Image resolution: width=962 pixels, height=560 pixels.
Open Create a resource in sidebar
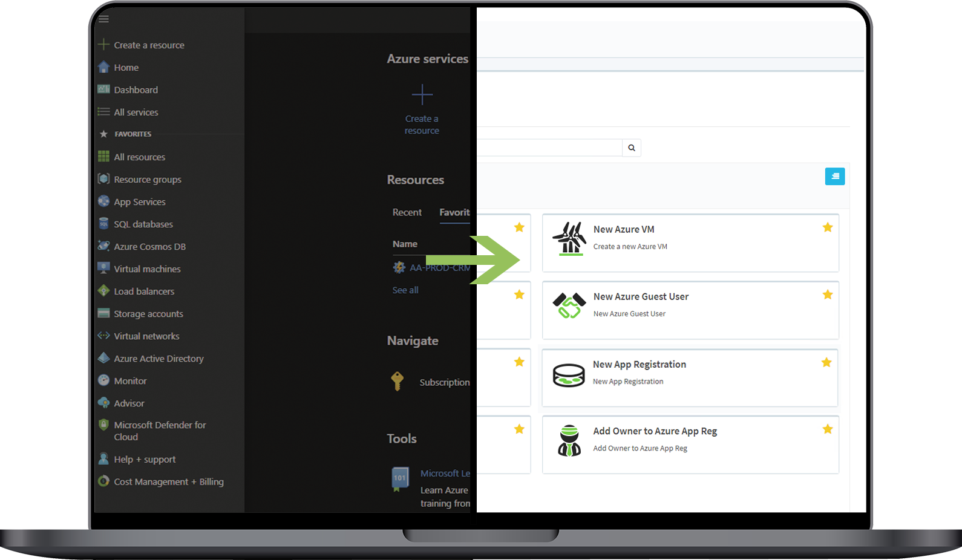149,45
